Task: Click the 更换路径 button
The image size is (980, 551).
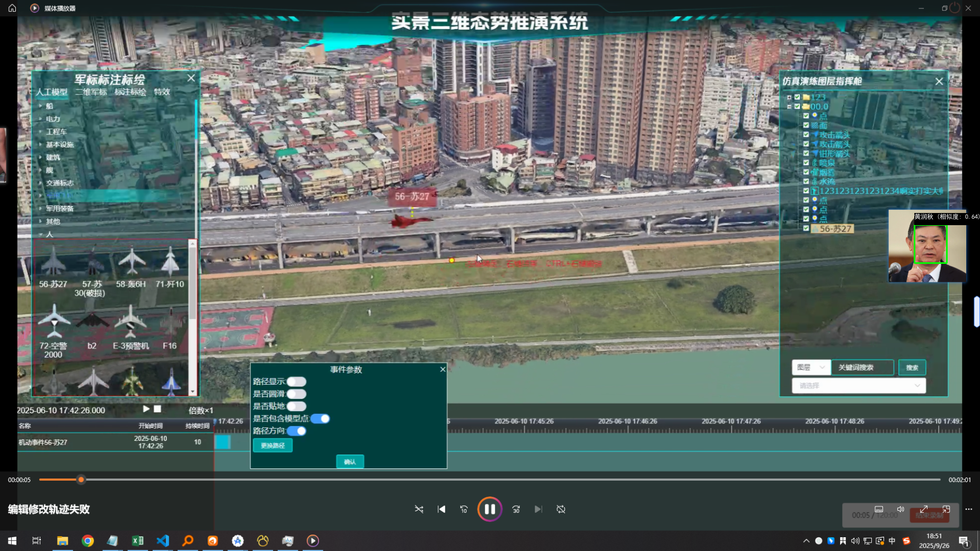Action: [x=272, y=446]
